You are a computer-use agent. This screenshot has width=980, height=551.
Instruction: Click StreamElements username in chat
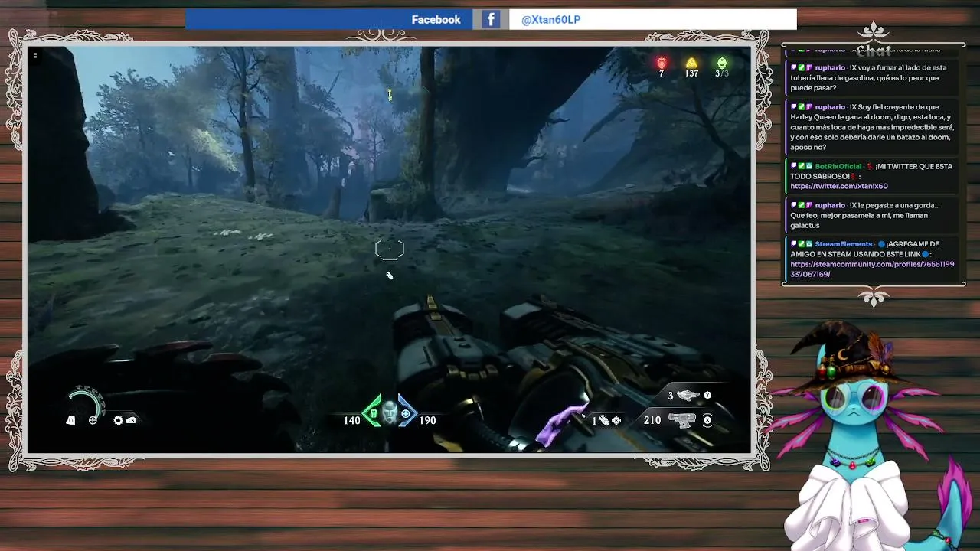click(844, 244)
